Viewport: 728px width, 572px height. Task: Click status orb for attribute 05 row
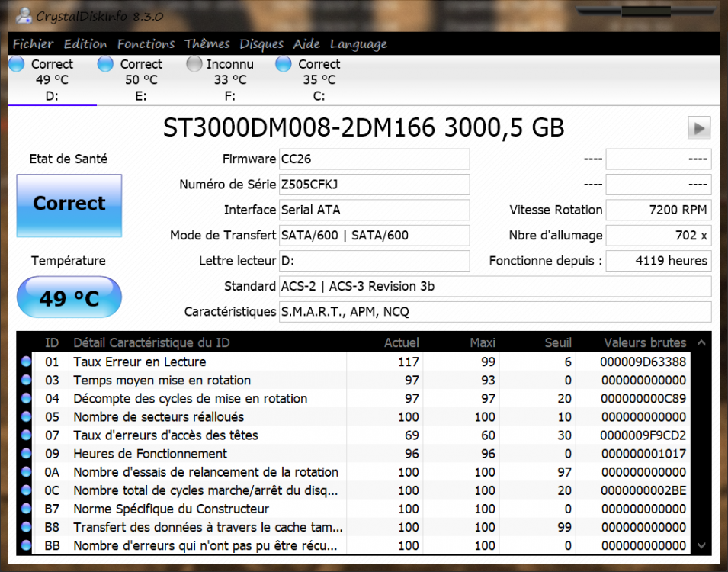pos(26,417)
